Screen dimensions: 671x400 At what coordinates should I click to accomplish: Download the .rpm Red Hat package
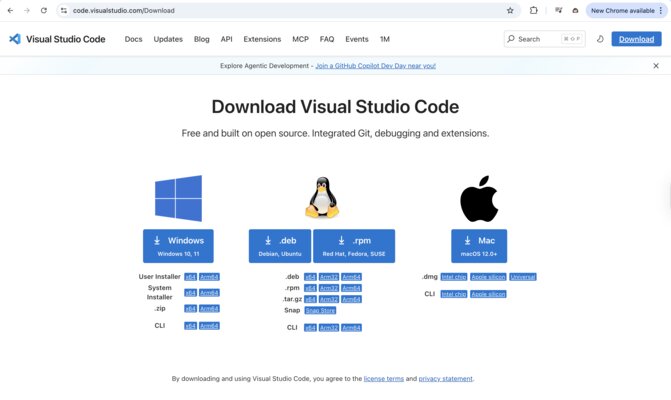pos(354,246)
